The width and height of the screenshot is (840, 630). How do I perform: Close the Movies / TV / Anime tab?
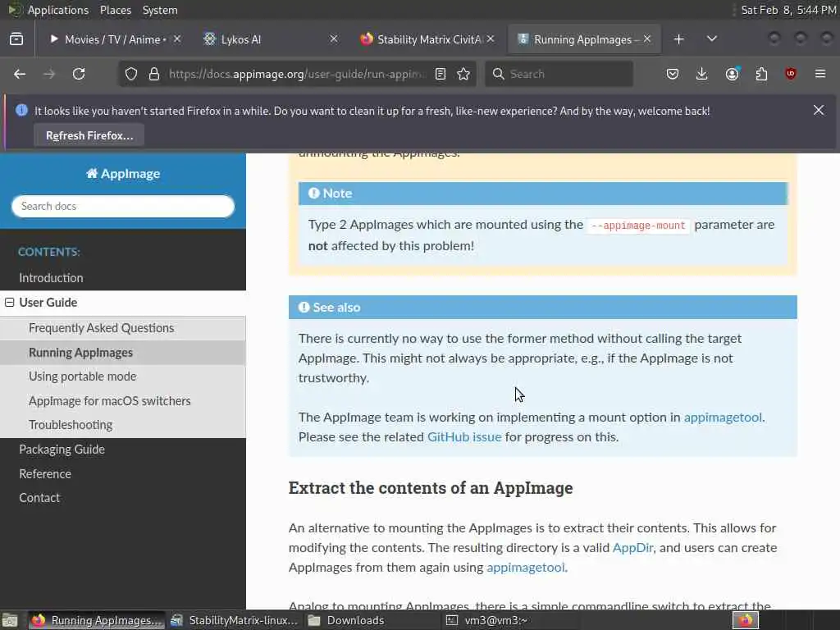pyautogui.click(x=177, y=39)
